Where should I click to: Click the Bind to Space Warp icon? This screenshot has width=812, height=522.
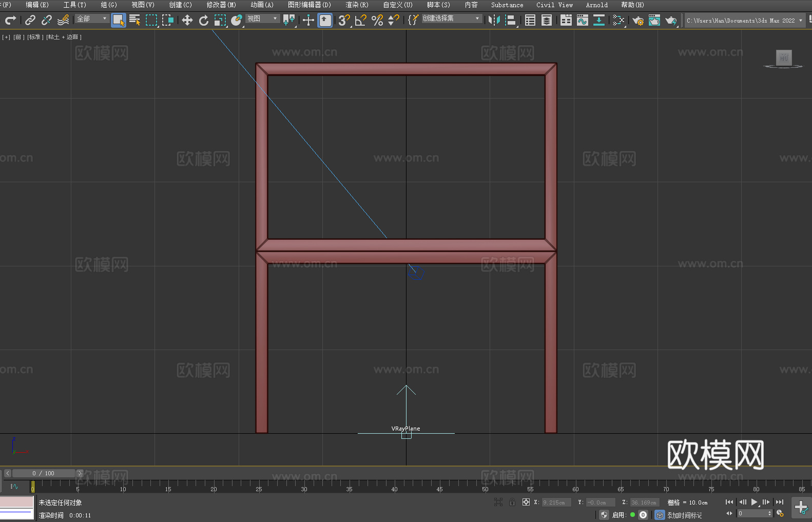(63, 20)
